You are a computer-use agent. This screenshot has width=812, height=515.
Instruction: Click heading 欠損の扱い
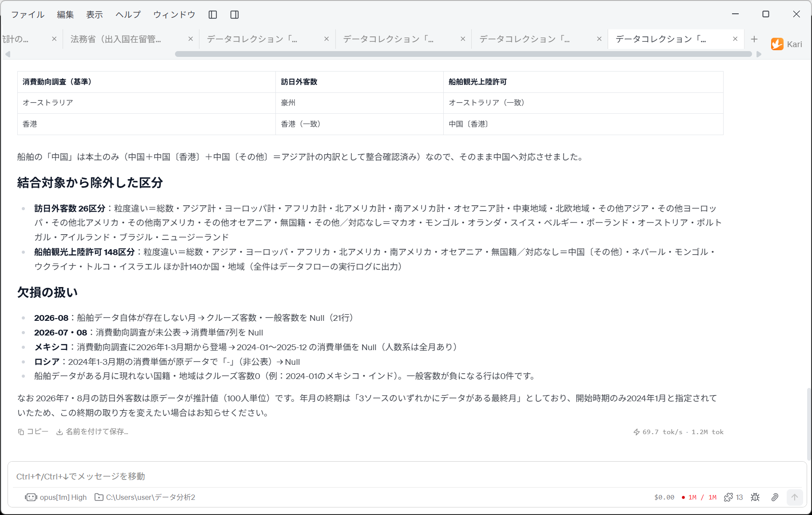48,292
